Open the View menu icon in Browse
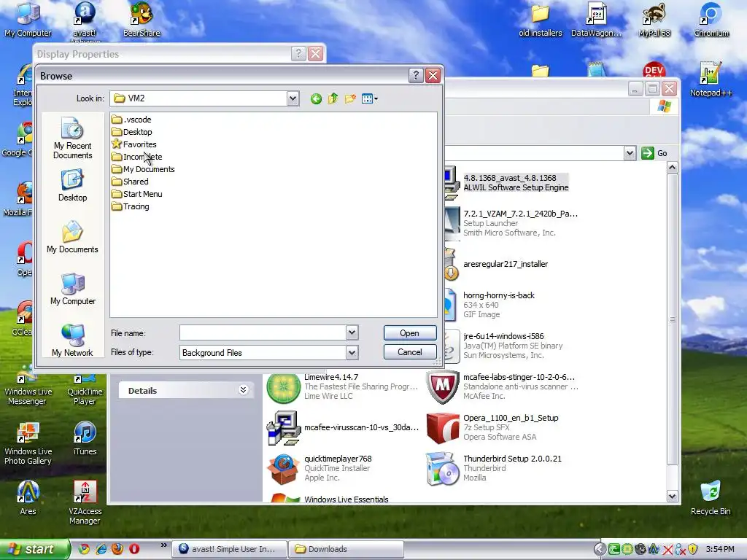747x560 pixels. coord(370,99)
